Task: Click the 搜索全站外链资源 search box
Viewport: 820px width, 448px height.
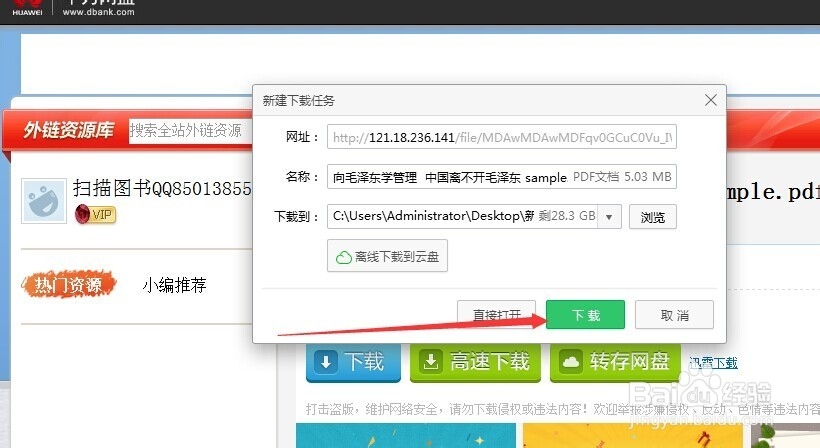Action: click(x=191, y=130)
